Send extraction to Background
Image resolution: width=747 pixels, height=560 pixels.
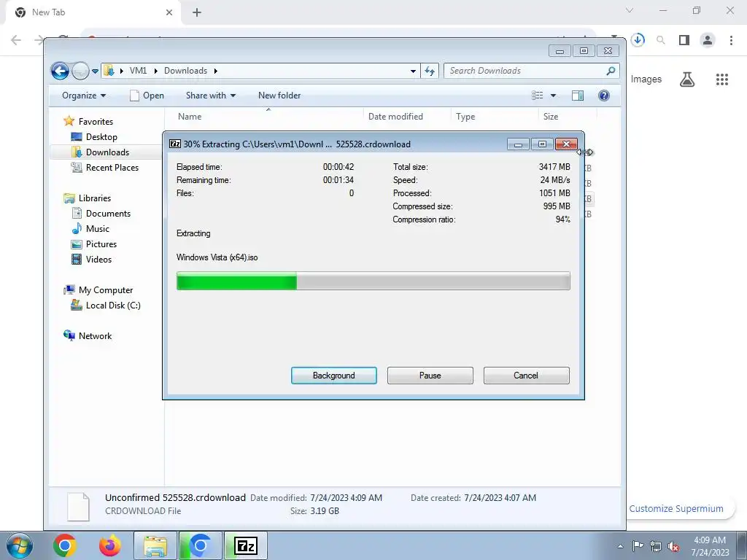pyautogui.click(x=333, y=376)
